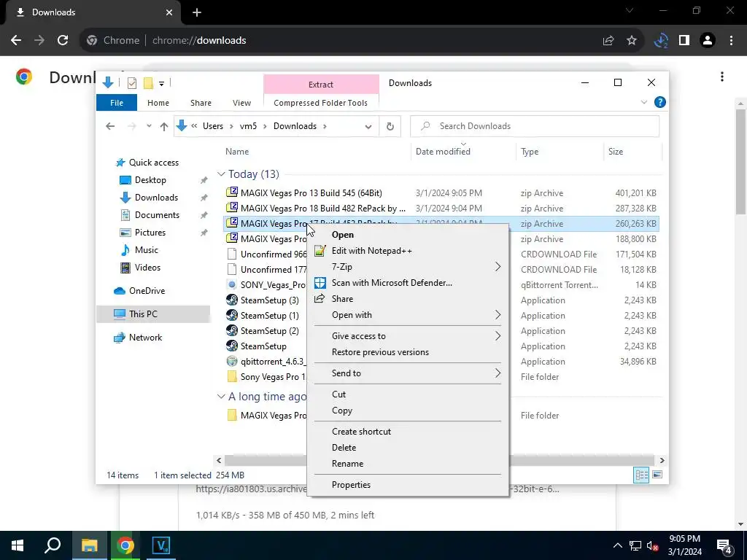Bookmark page with star icon
Viewport: 747px width, 560px height.
[632, 41]
